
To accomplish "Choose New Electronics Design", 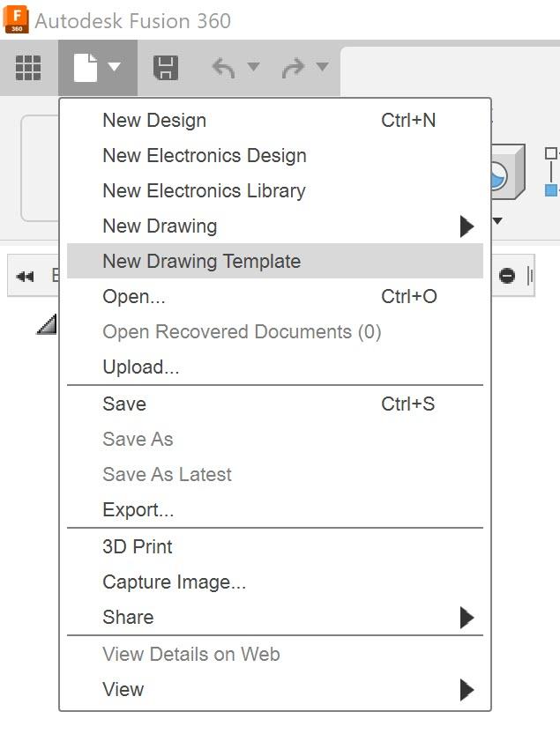I will pyautogui.click(x=205, y=156).
